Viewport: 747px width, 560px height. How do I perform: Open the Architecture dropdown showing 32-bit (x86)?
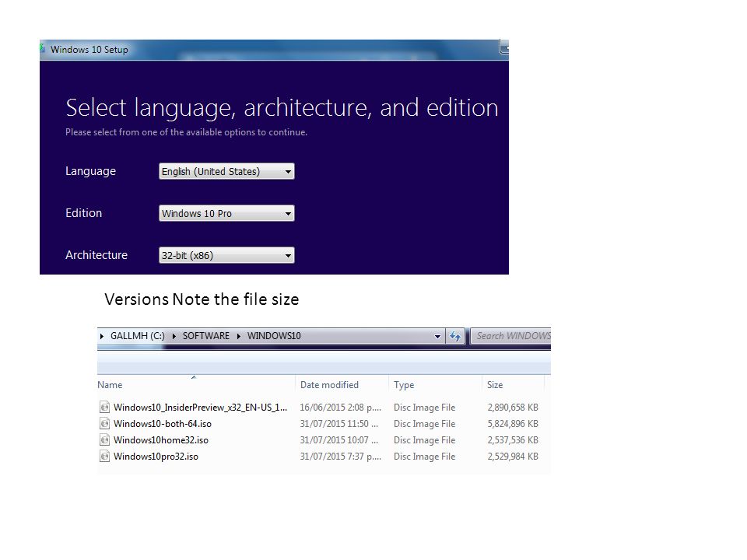tap(226, 255)
